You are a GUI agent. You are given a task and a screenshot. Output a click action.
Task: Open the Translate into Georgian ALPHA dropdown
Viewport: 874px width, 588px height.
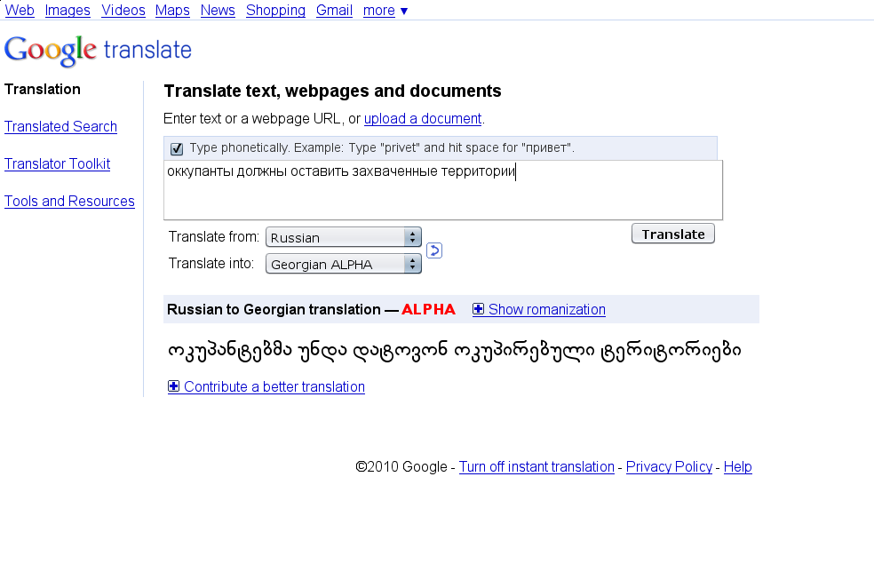pyautogui.click(x=344, y=264)
